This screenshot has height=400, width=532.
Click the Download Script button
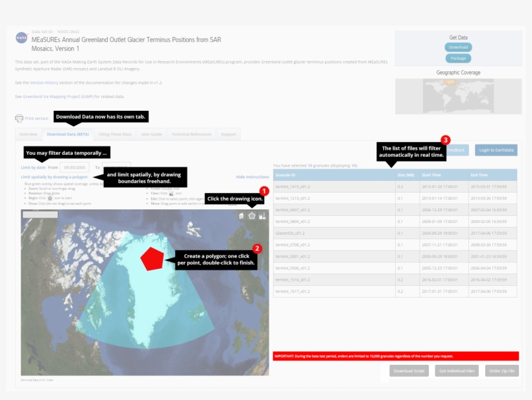click(x=409, y=371)
